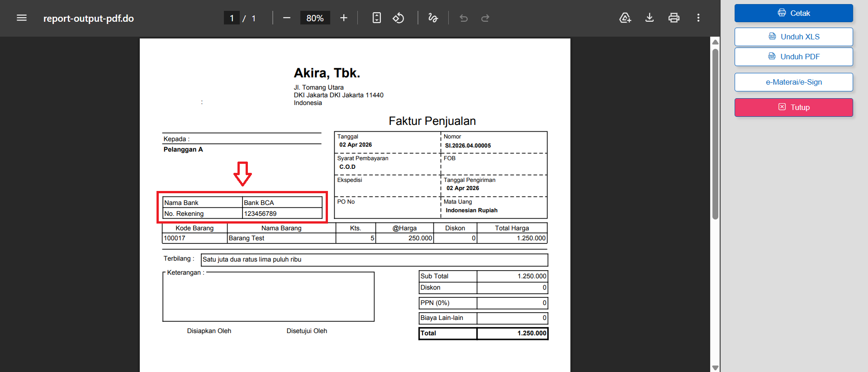Click the Unduh XLS button
The image size is (868, 372).
click(x=793, y=37)
